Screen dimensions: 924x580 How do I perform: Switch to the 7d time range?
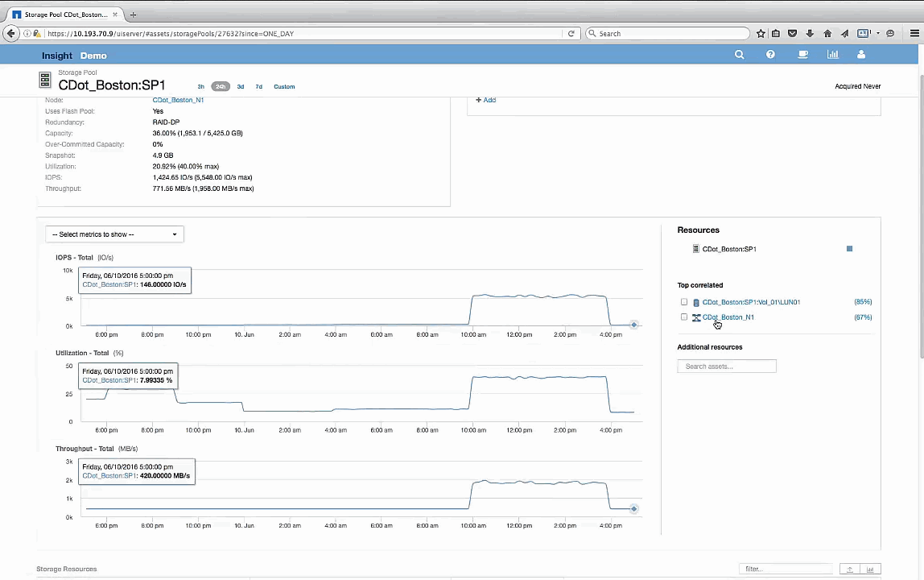[x=258, y=87]
